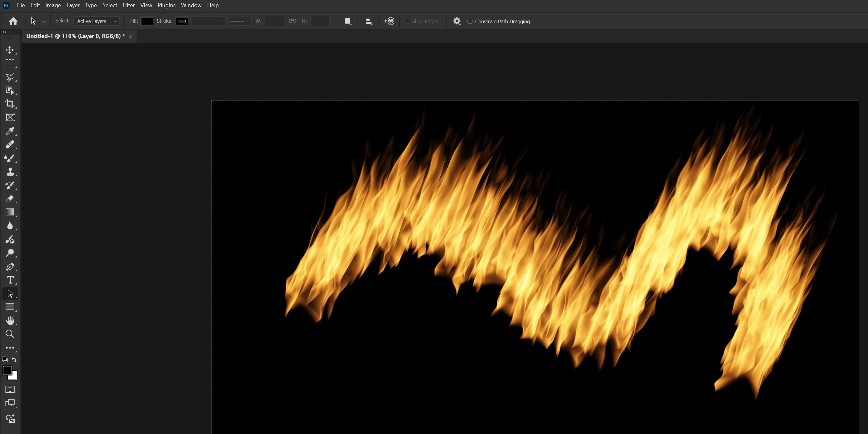Open the Active Layers select dropdown

(96, 21)
